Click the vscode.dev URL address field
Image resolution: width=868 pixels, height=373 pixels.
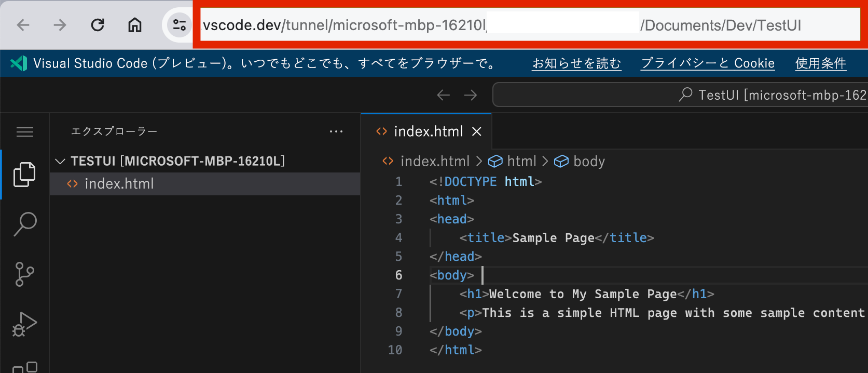[x=530, y=25]
